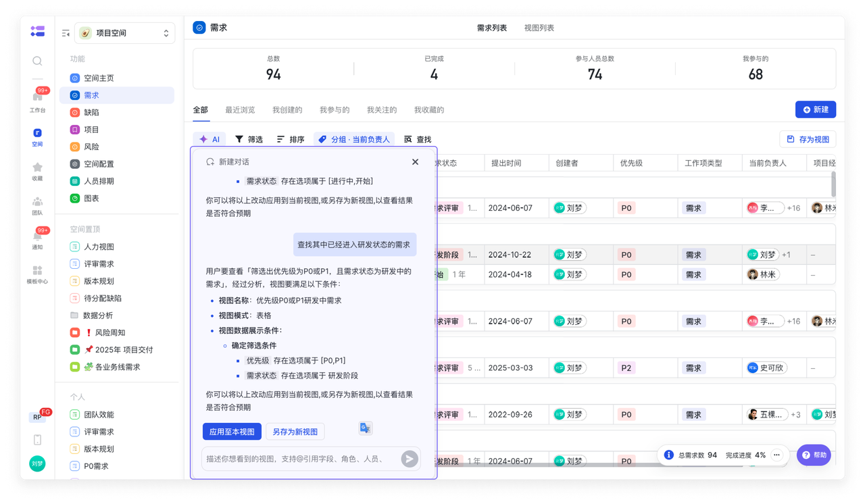
Task: Click the 应用至本视图 button
Action: [232, 432]
